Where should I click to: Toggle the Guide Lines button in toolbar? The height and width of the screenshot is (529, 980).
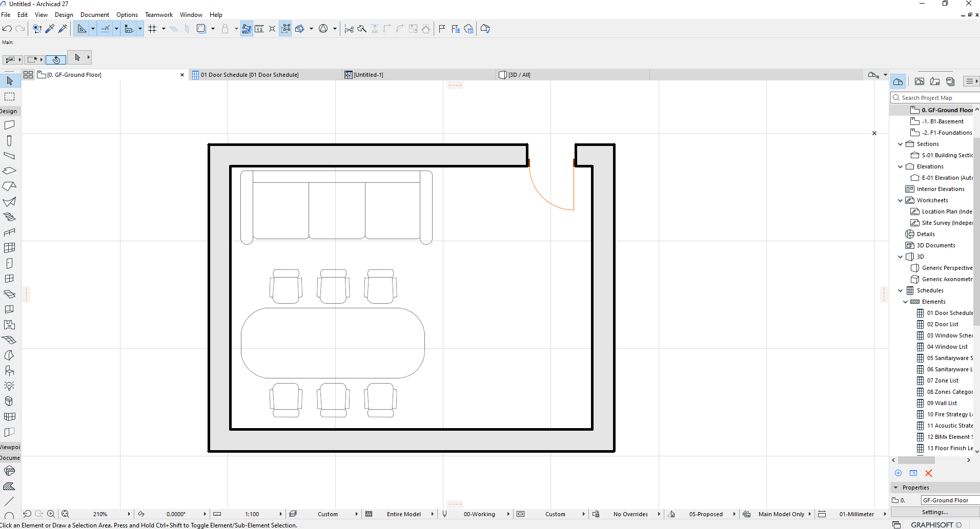pos(105,29)
